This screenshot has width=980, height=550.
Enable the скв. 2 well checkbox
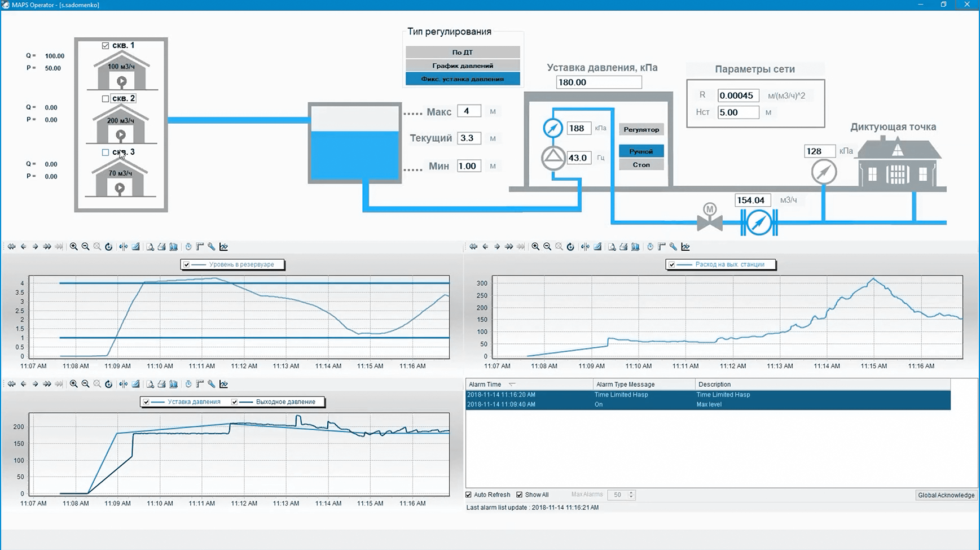[x=106, y=99]
